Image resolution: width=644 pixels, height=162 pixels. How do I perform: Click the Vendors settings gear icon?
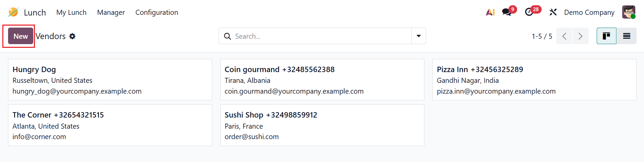73,36
